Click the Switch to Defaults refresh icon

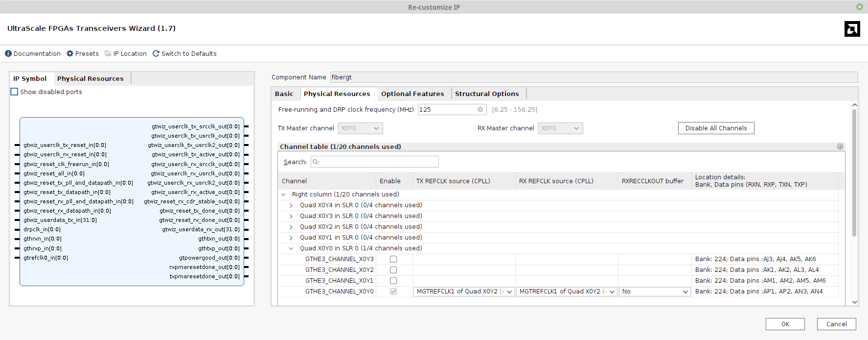[156, 53]
